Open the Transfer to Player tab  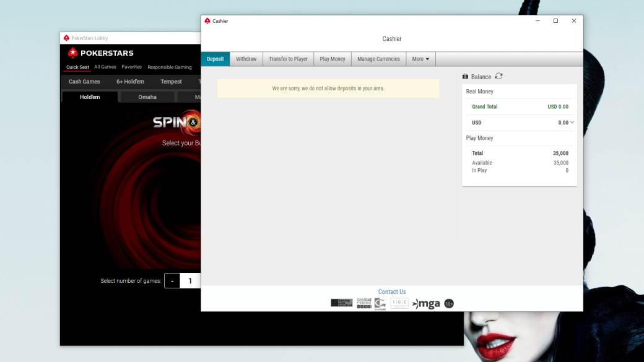point(288,59)
